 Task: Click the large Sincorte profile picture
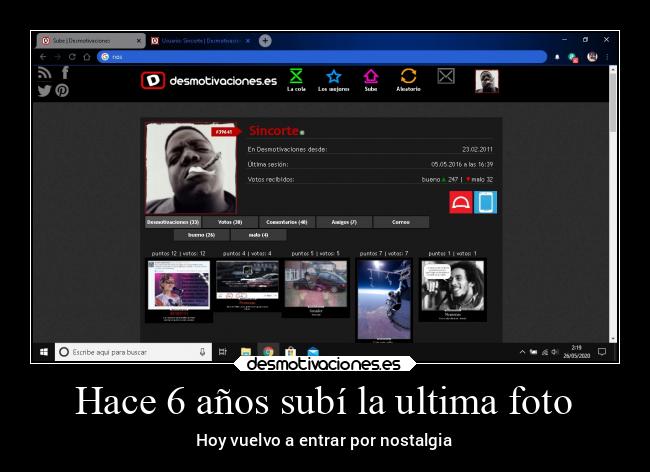[x=191, y=168]
